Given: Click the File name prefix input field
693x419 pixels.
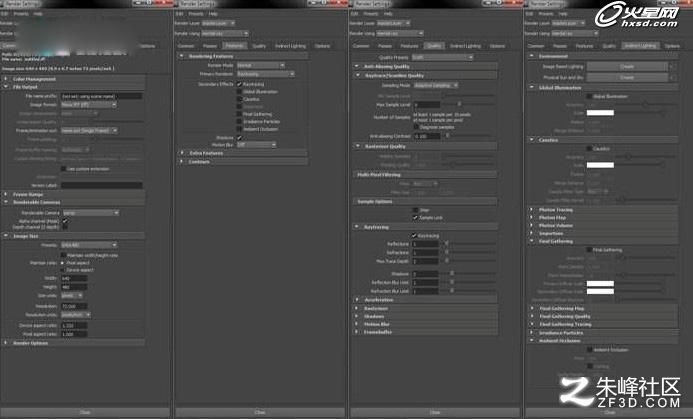Looking at the screenshot, I should (x=101, y=96).
